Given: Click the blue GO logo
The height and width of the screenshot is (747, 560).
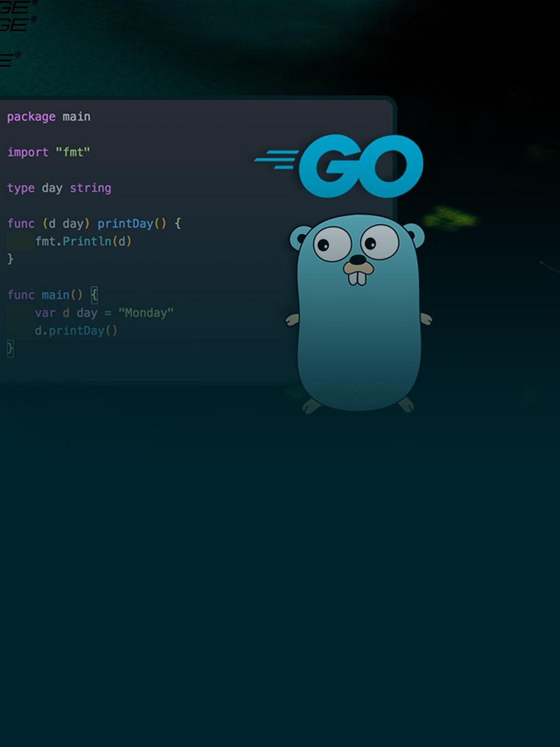Looking at the screenshot, I should pos(361,167).
